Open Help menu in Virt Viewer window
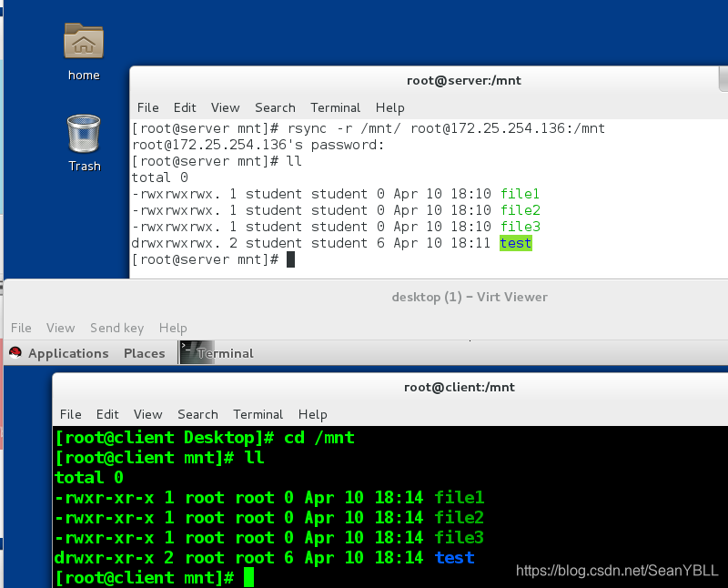The height and width of the screenshot is (588, 728). coord(173,328)
